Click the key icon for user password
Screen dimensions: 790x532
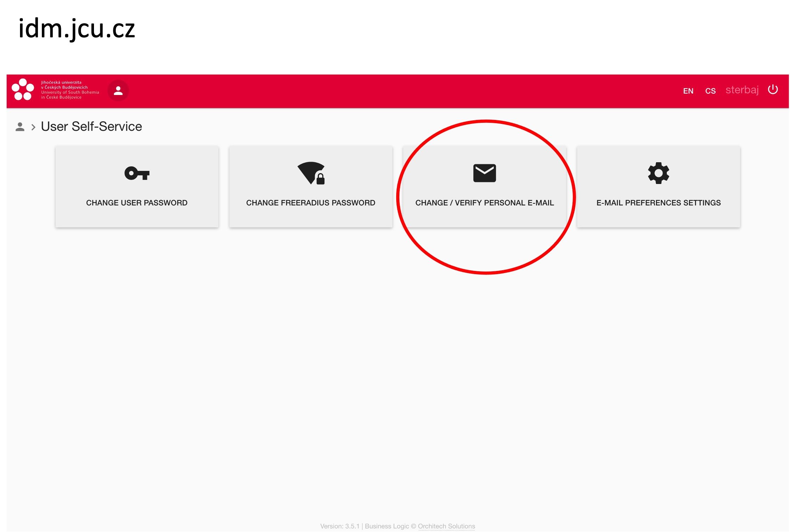tap(137, 173)
